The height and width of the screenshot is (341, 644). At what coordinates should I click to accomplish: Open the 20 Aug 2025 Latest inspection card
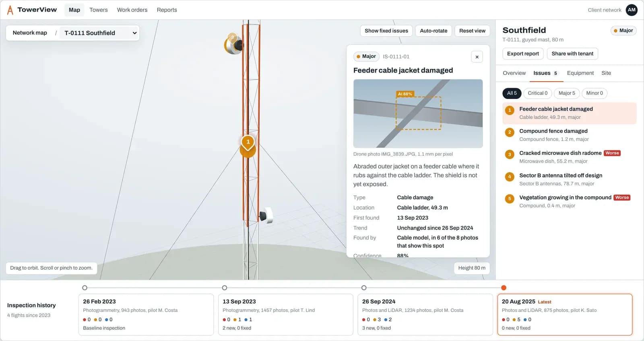tap(565, 314)
